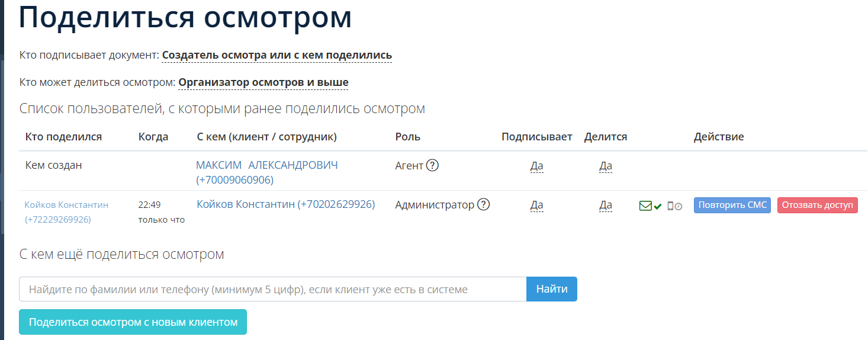
Task: Click the grey clock pending icon
Action: pos(679,207)
